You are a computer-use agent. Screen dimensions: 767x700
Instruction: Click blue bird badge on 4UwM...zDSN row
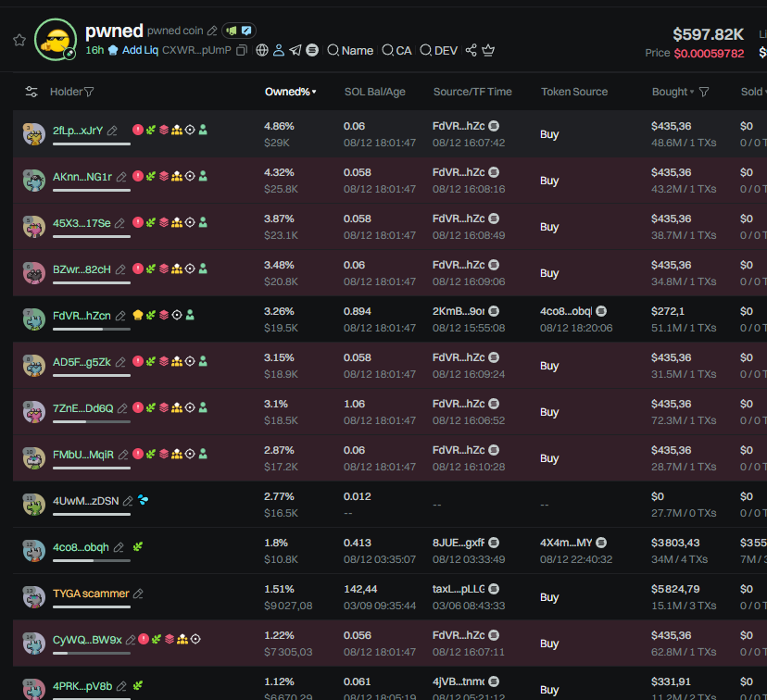[x=143, y=500]
